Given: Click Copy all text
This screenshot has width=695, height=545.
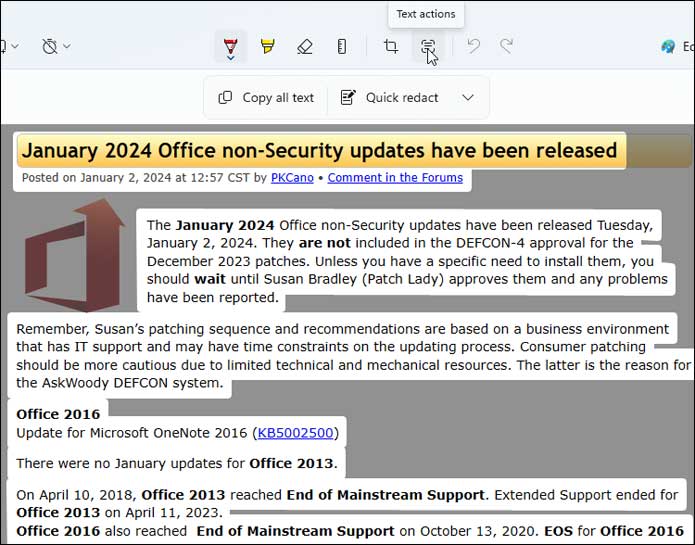Looking at the screenshot, I should [267, 97].
